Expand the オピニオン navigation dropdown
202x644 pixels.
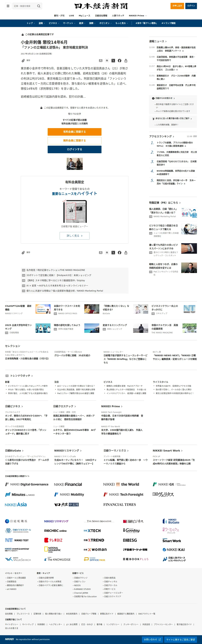coord(106,23)
